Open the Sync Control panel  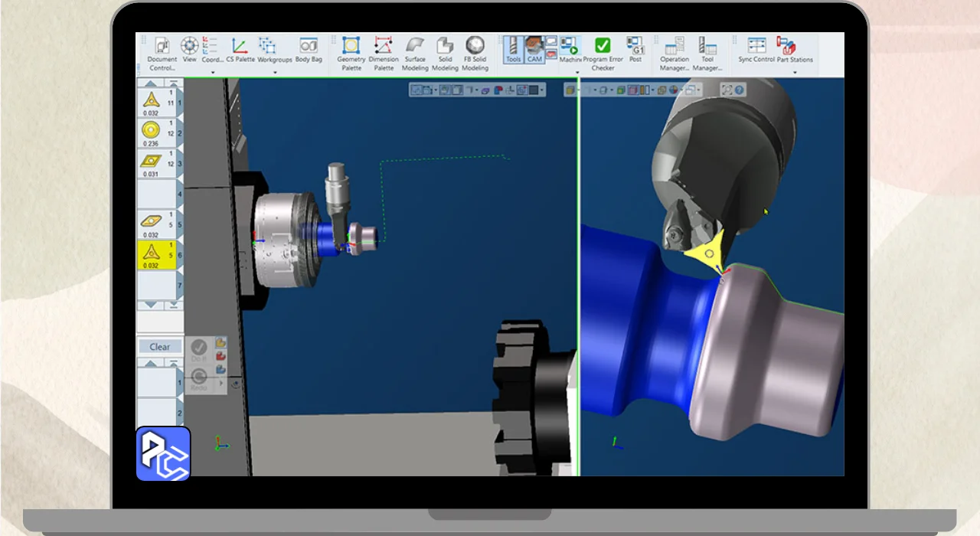point(756,50)
